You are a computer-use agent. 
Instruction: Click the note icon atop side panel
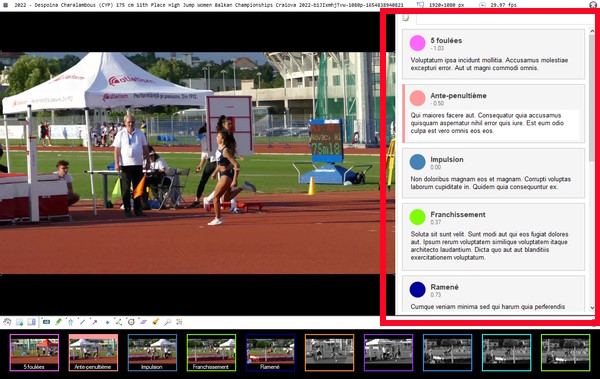pyautogui.click(x=406, y=18)
